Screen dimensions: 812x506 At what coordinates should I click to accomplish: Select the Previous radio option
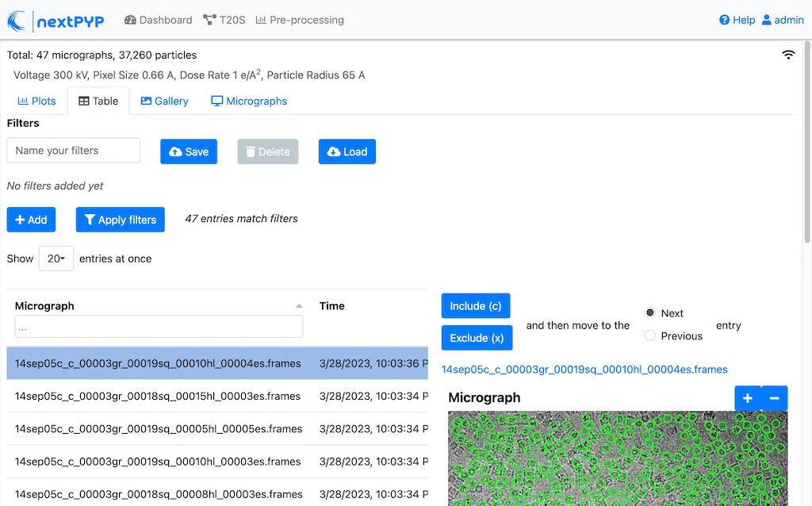click(650, 335)
